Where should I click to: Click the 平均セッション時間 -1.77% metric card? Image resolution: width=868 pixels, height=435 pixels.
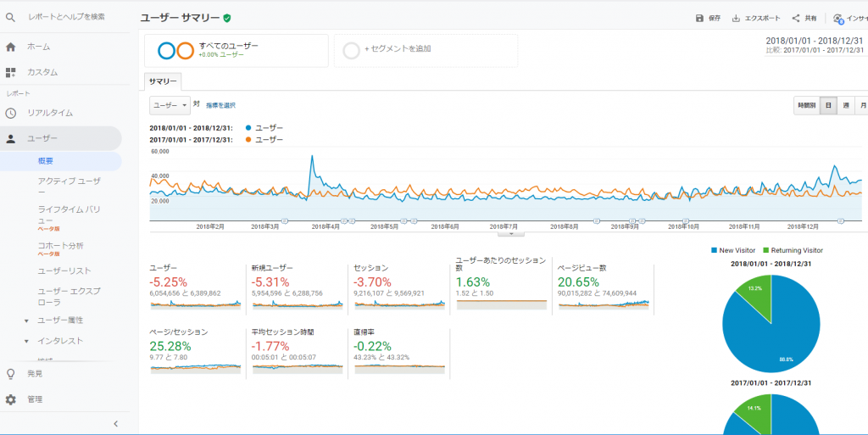(298, 353)
